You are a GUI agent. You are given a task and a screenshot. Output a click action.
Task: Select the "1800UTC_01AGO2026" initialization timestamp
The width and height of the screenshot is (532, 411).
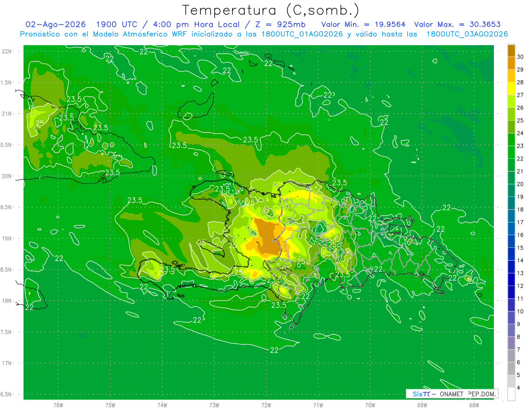(x=302, y=34)
